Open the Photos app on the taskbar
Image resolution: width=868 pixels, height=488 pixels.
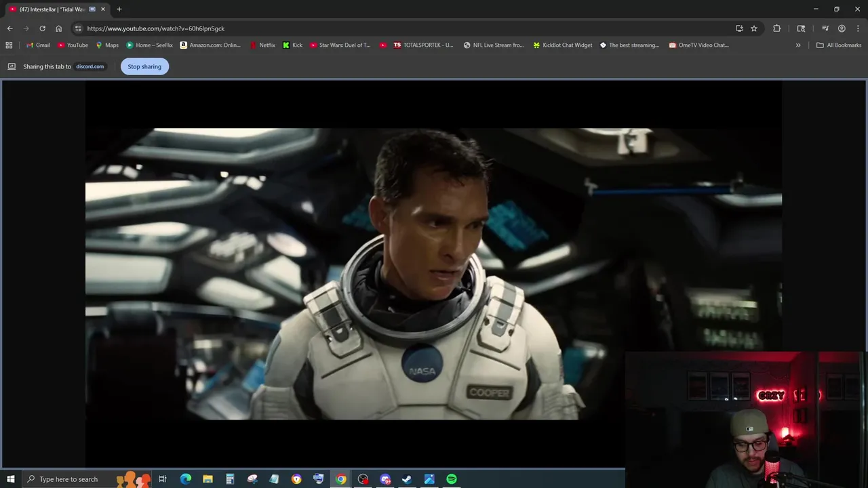(x=429, y=479)
